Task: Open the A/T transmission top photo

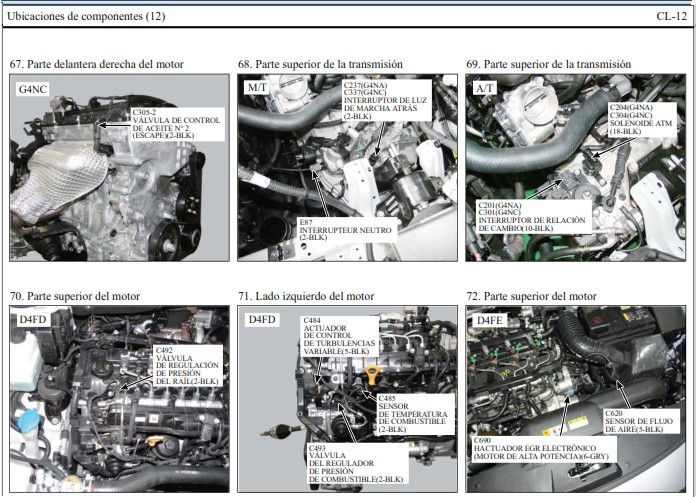Action: click(x=576, y=168)
